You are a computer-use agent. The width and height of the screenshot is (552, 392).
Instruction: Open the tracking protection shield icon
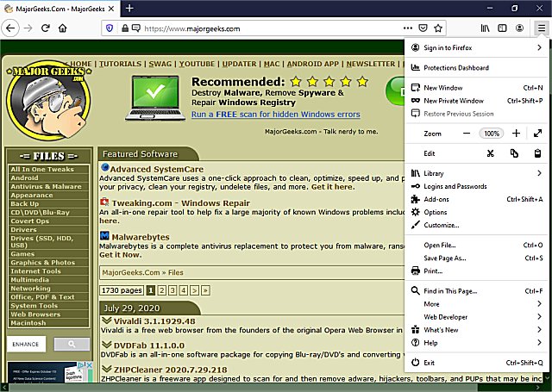pos(110,28)
